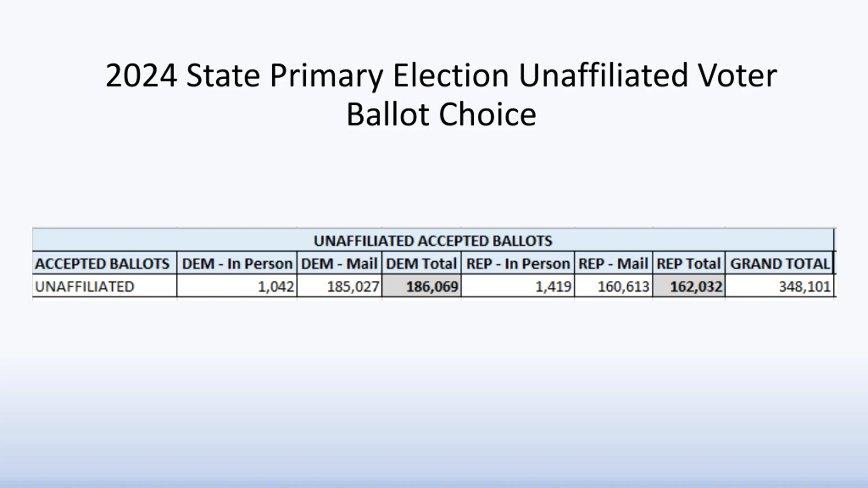This screenshot has width=868, height=488.
Task: Select the GRAND TOTAL column header
Action: 780,263
